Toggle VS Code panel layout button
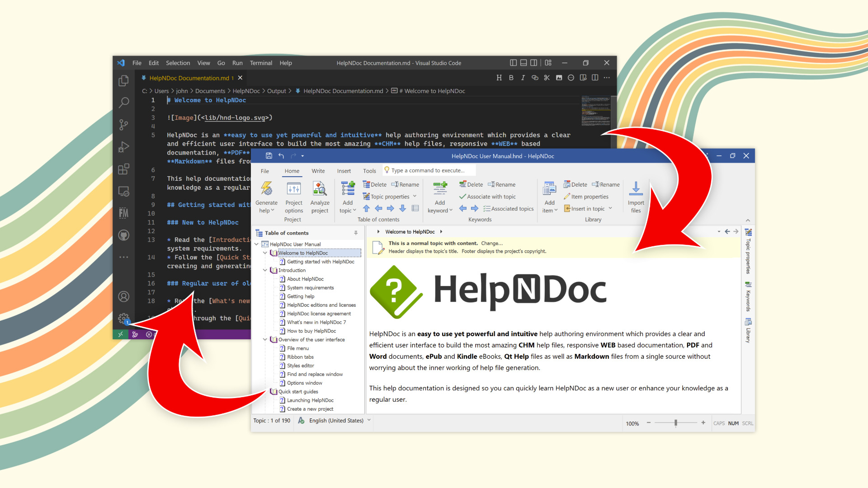This screenshot has width=868, height=488. click(524, 63)
